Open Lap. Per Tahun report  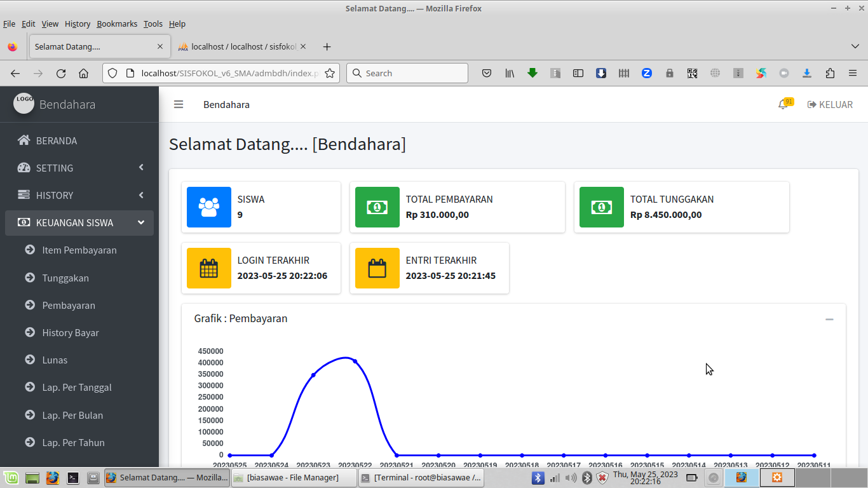[79, 442]
